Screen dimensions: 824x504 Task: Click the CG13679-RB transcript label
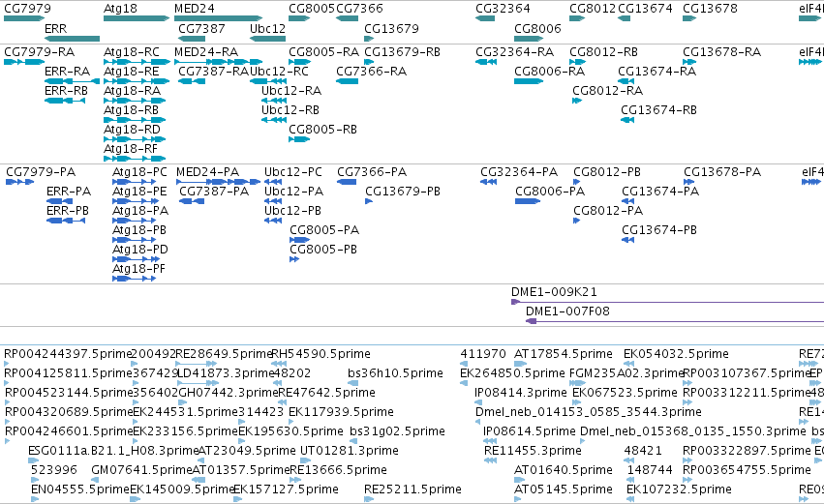click(402, 52)
